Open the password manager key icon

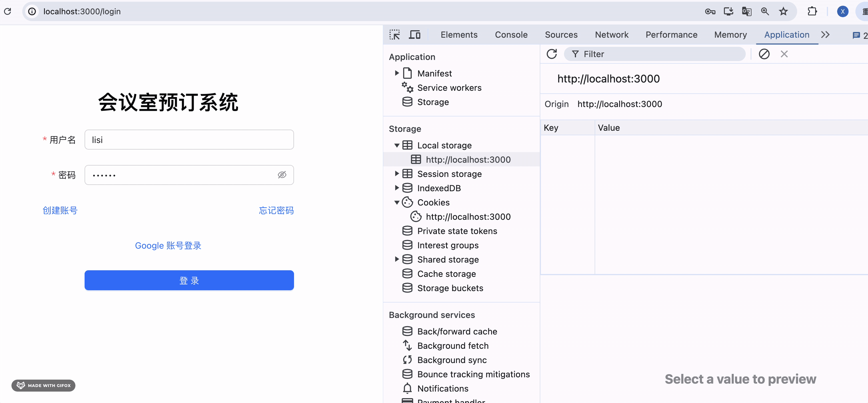[710, 11]
